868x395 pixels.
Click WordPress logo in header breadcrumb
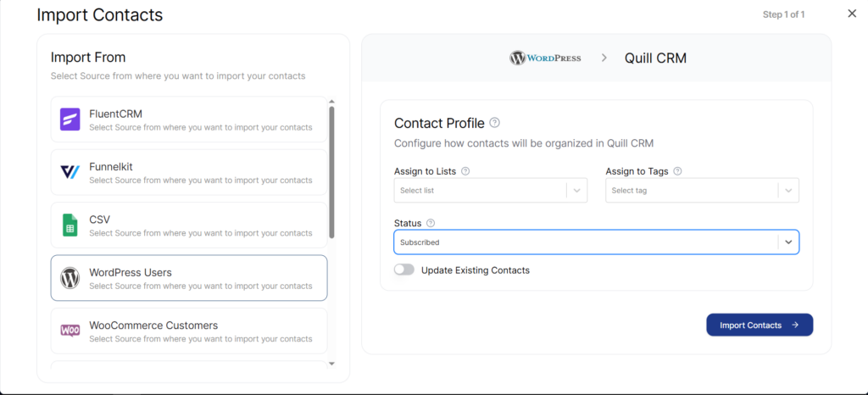545,58
